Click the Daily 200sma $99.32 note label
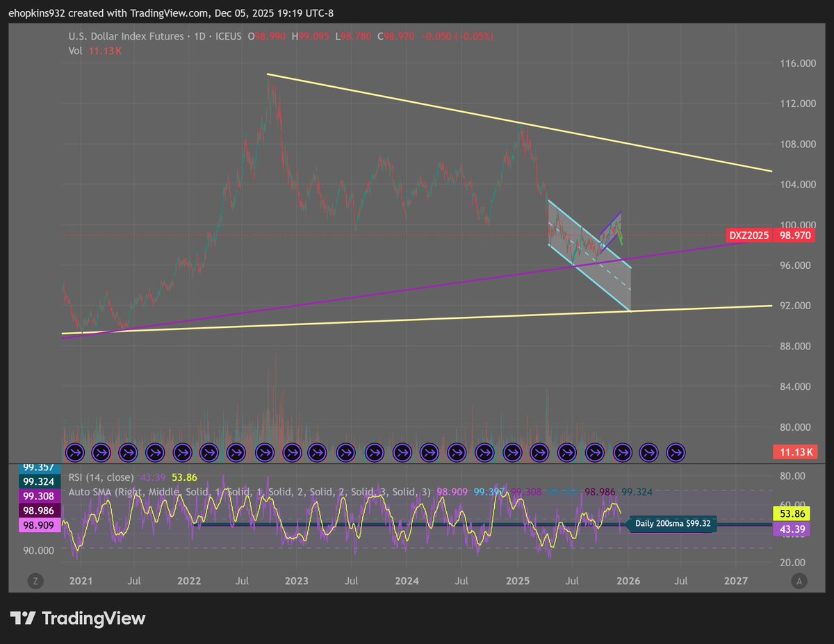The image size is (834, 644). point(671,525)
